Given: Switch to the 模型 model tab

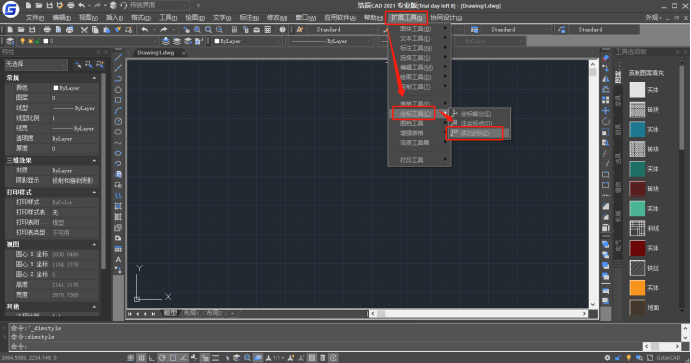Looking at the screenshot, I should pyautogui.click(x=170, y=313).
